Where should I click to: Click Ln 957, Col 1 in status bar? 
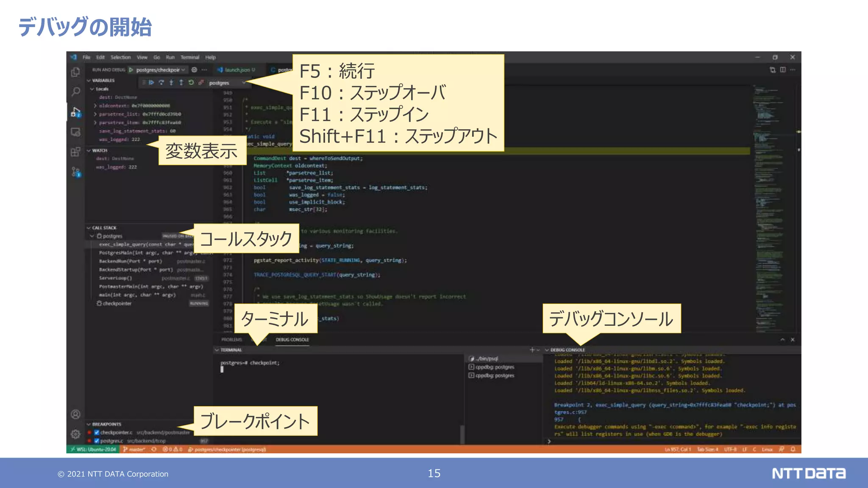(678, 449)
